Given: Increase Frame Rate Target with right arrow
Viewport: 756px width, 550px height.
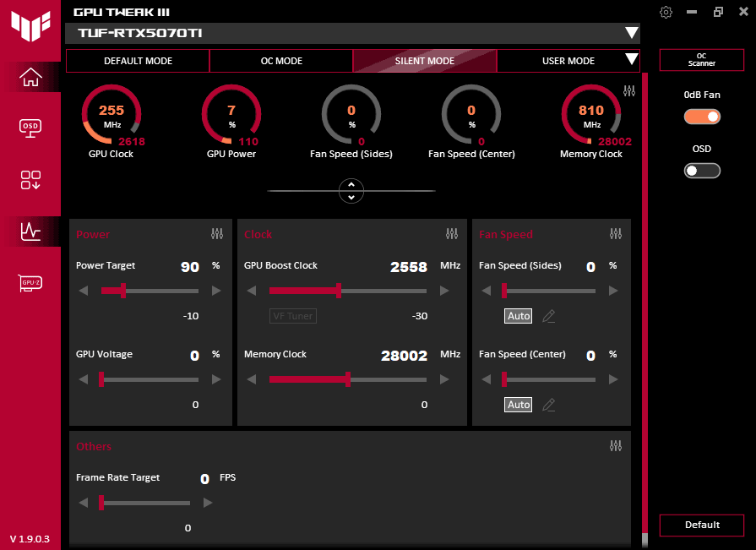Looking at the screenshot, I should 208,503.
